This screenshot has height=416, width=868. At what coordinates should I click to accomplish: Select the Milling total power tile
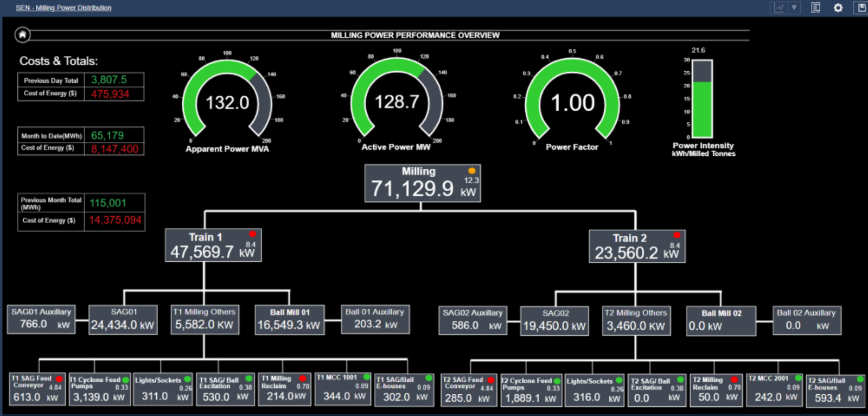(x=422, y=184)
